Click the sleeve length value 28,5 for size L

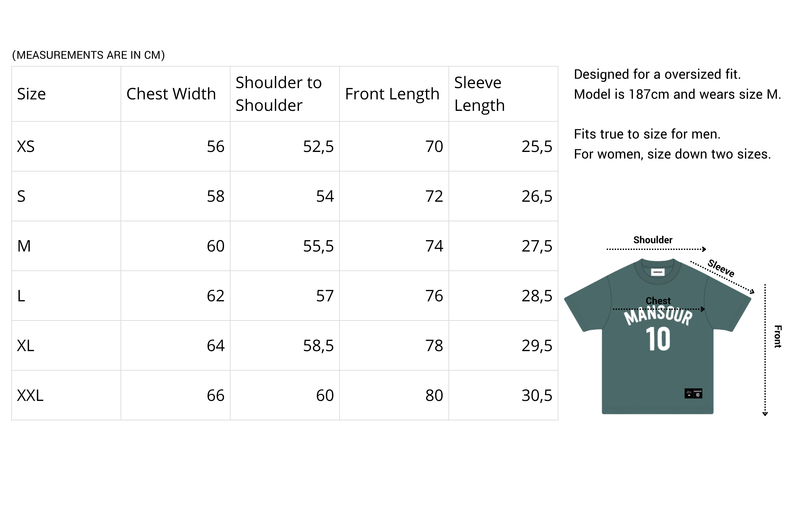[x=537, y=296]
